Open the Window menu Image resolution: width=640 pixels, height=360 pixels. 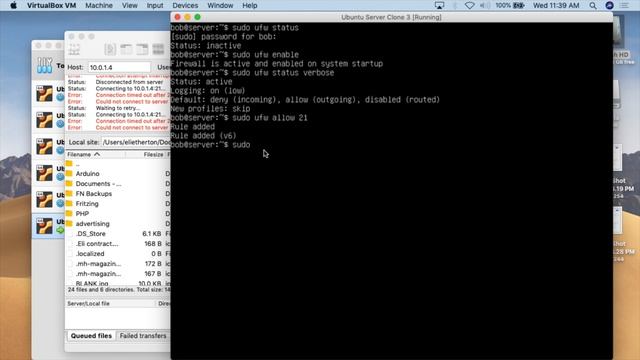pyautogui.click(x=220, y=6)
